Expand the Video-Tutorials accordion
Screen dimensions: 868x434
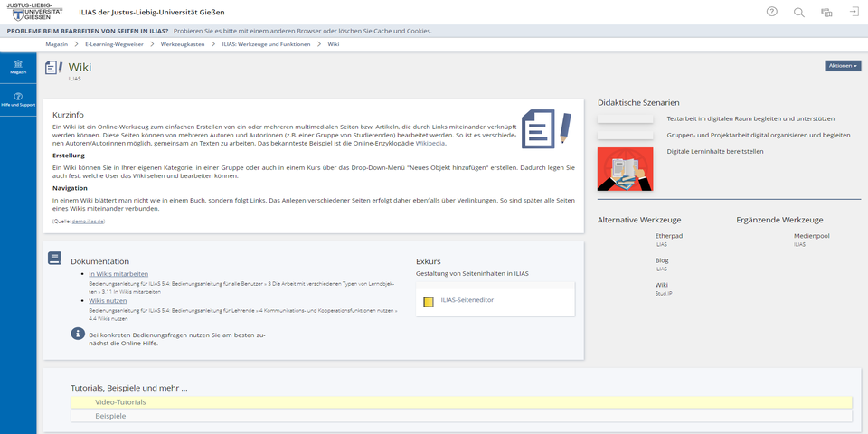coord(461,401)
